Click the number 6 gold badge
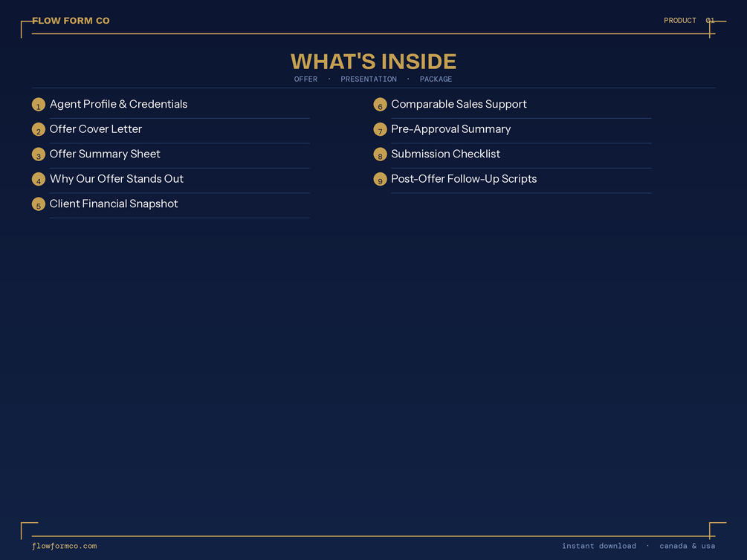 (380, 104)
